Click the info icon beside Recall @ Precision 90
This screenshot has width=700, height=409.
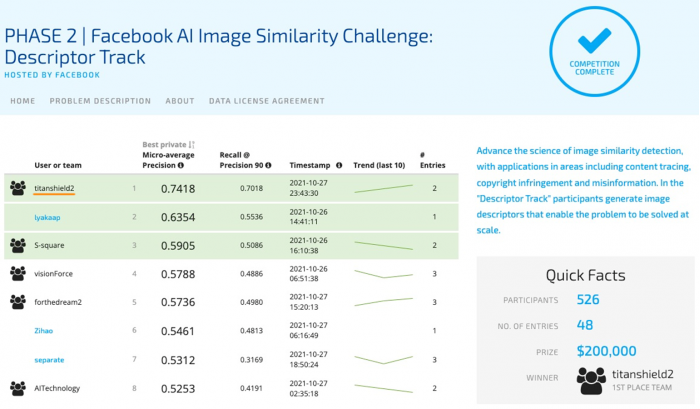[268, 165]
